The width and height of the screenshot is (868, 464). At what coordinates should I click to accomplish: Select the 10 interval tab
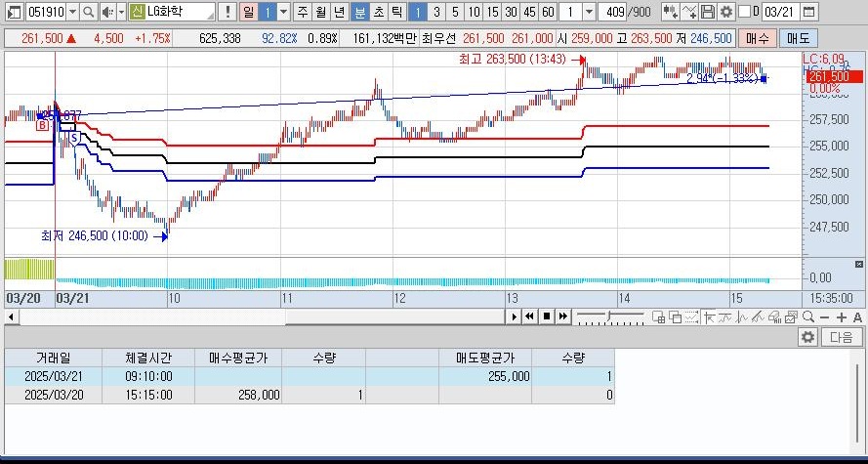[474, 12]
